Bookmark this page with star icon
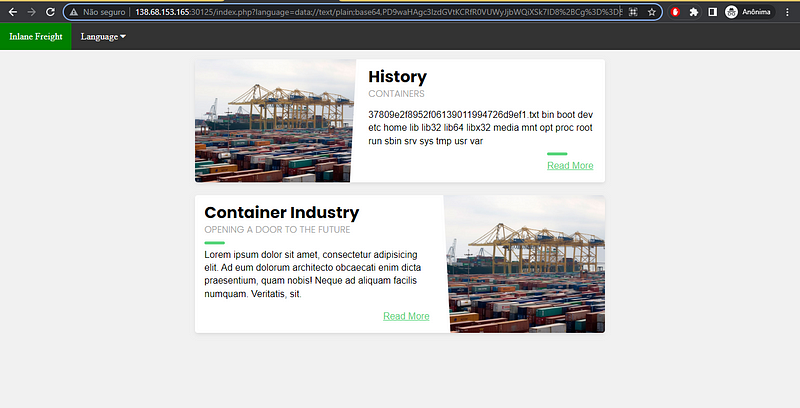Image resolution: width=800 pixels, height=408 pixels. tap(652, 12)
